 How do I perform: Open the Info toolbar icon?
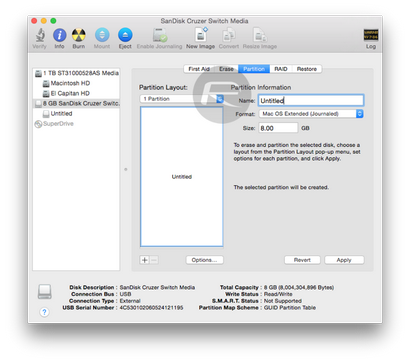(60, 35)
